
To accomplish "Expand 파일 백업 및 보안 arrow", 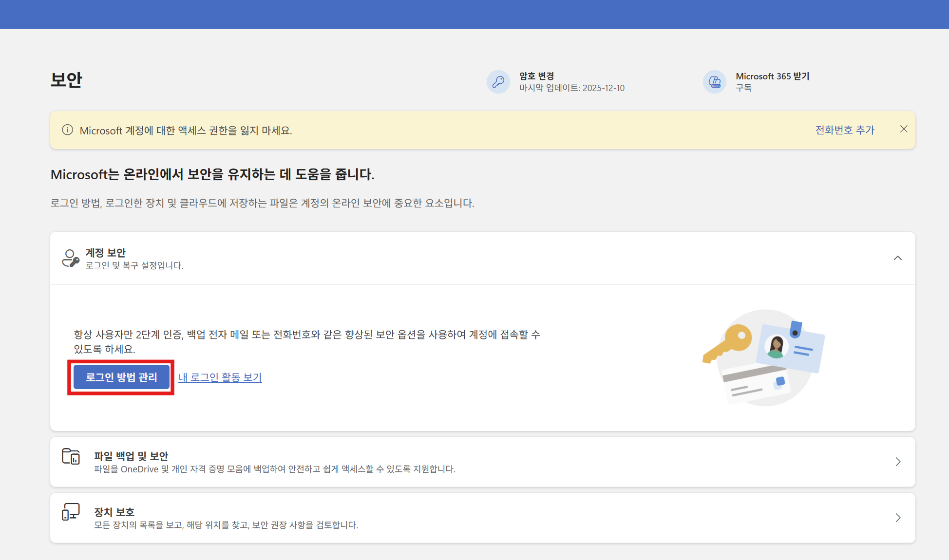I will [x=898, y=462].
